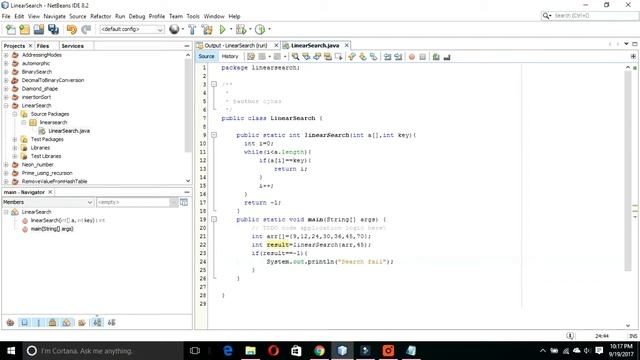This screenshot has width=640, height=360.
Task: Click the Start Macro Recording red icon
Action: (x=412, y=57)
